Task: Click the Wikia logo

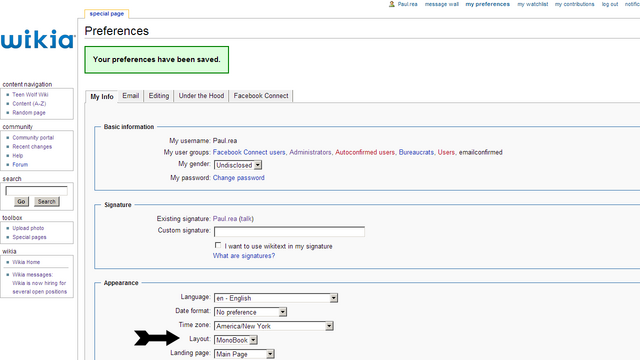Action: (x=38, y=39)
